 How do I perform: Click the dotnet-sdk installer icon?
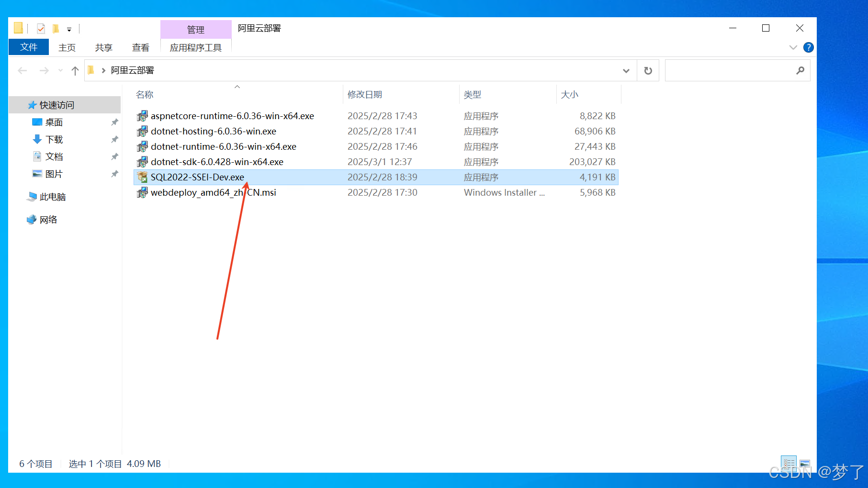[142, 162]
